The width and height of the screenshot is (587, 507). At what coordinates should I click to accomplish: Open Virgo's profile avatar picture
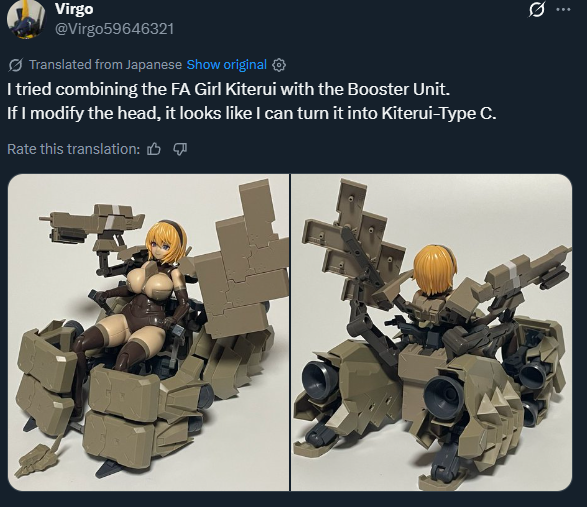point(25,18)
